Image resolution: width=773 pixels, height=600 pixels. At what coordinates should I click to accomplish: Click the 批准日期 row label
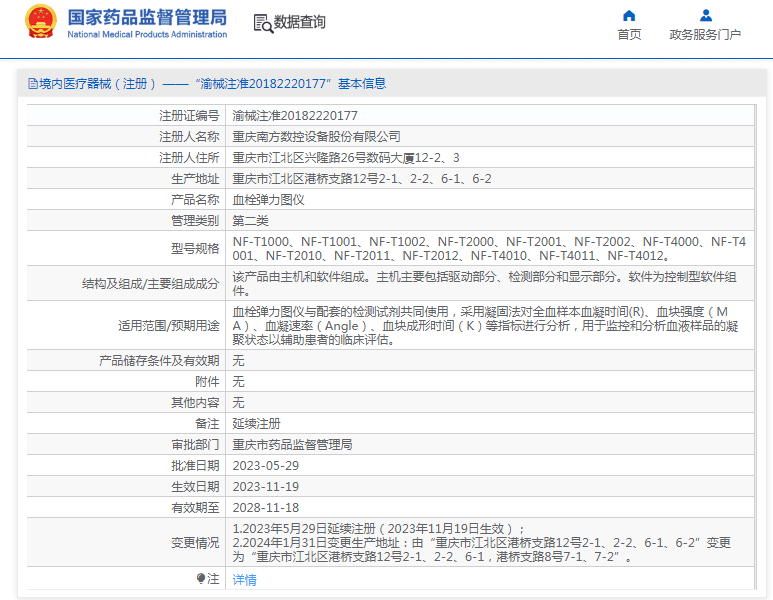click(x=195, y=466)
